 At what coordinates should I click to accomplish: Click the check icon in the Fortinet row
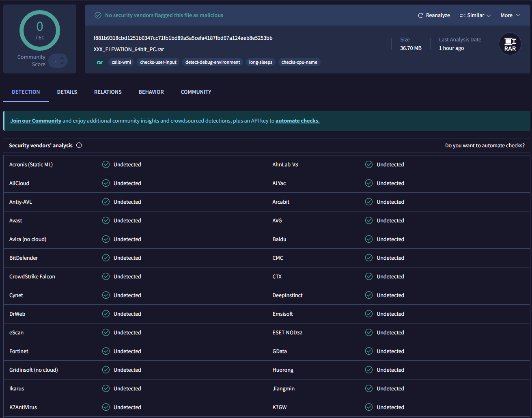tap(106, 351)
